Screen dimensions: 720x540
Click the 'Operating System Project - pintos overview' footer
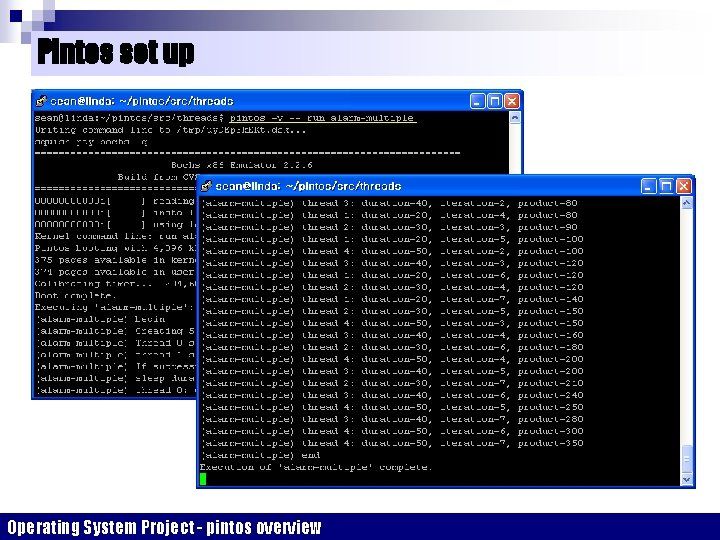coord(164,527)
